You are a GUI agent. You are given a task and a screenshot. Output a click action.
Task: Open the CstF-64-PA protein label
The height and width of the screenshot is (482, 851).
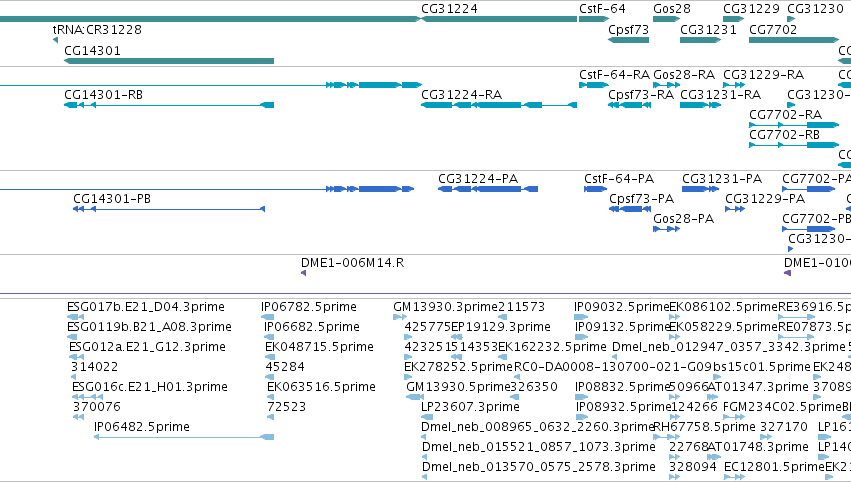coord(619,179)
